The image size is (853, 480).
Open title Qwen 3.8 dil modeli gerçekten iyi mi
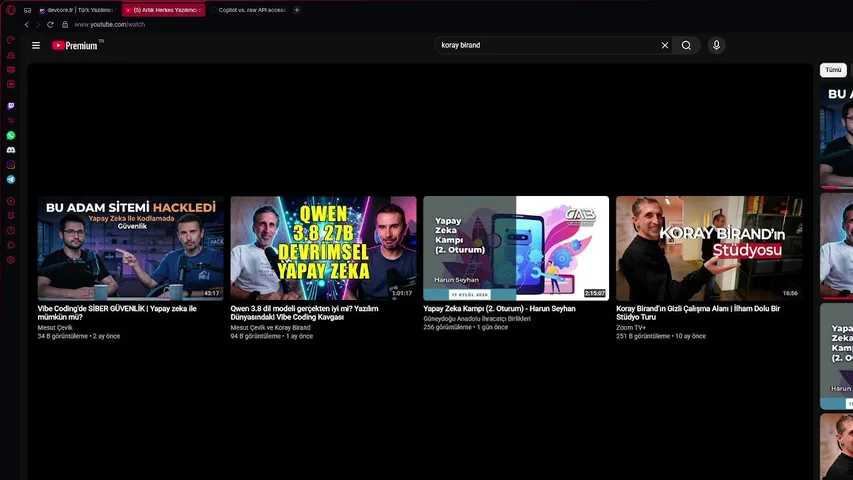(304, 312)
